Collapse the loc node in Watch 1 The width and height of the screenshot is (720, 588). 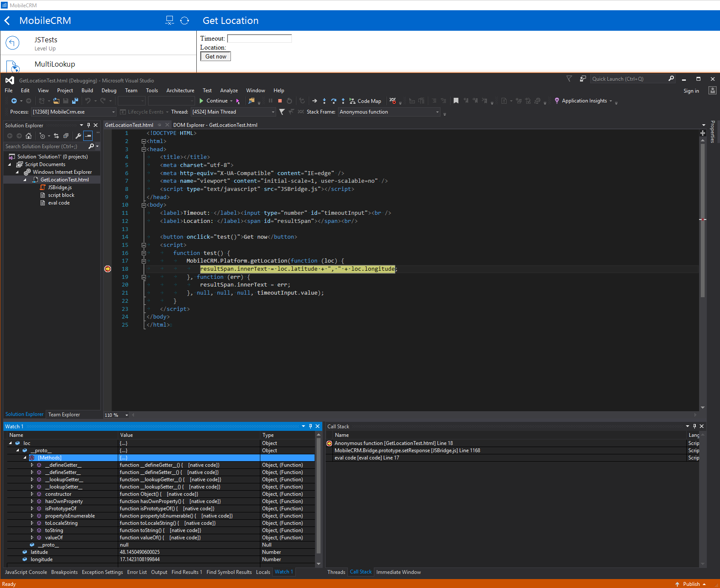10,443
